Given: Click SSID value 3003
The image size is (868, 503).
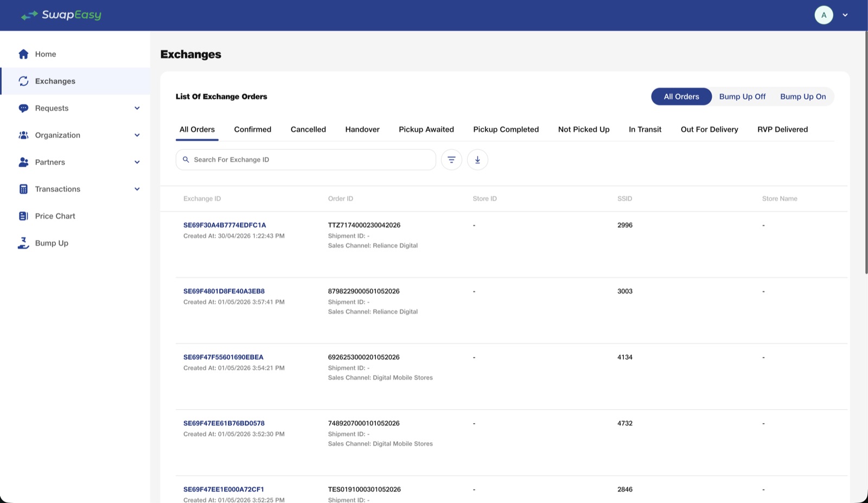Looking at the screenshot, I should click(x=625, y=291).
